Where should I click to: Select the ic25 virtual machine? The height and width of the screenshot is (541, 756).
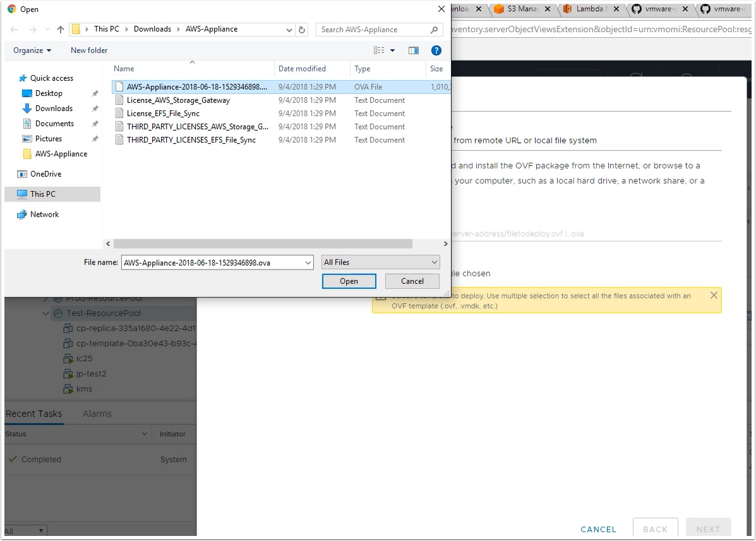(x=85, y=359)
